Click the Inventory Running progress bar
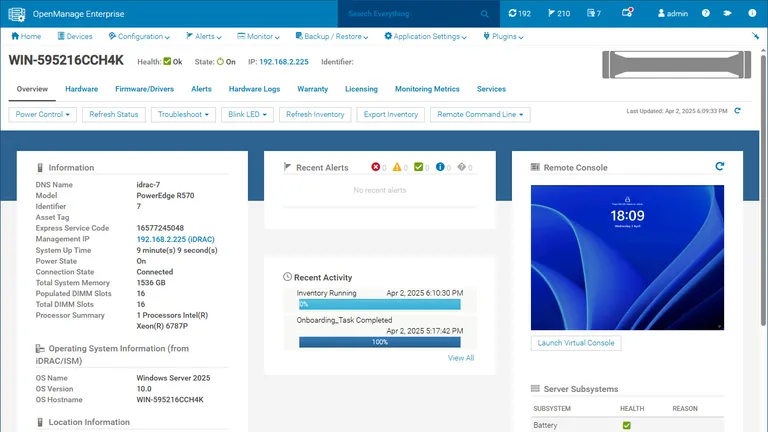Viewport: 768px width, 432px height. pos(380,304)
